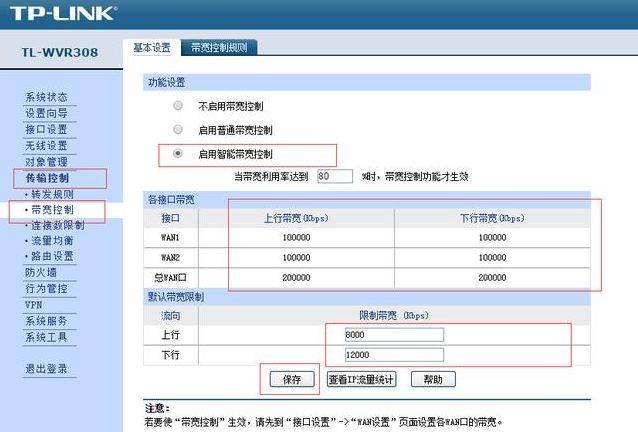
Task: Click the WAN2 interface row label
Action: pyautogui.click(x=170, y=257)
